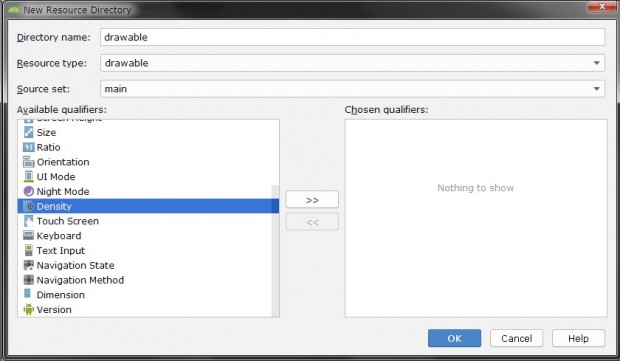The image size is (620, 361).
Task: Choose the Orientation qualifier icon
Action: tap(28, 162)
